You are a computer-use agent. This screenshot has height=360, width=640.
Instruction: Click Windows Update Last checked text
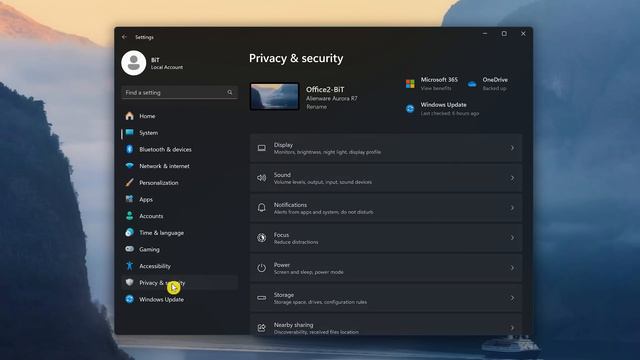coord(450,113)
